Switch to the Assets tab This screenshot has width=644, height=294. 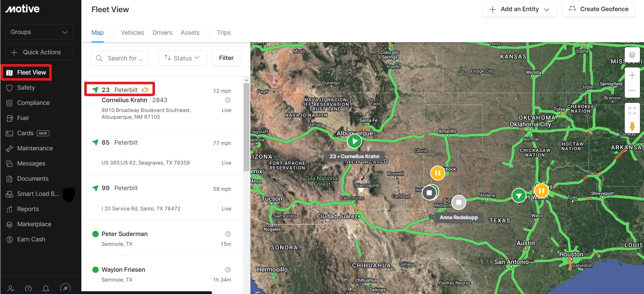pyautogui.click(x=190, y=33)
